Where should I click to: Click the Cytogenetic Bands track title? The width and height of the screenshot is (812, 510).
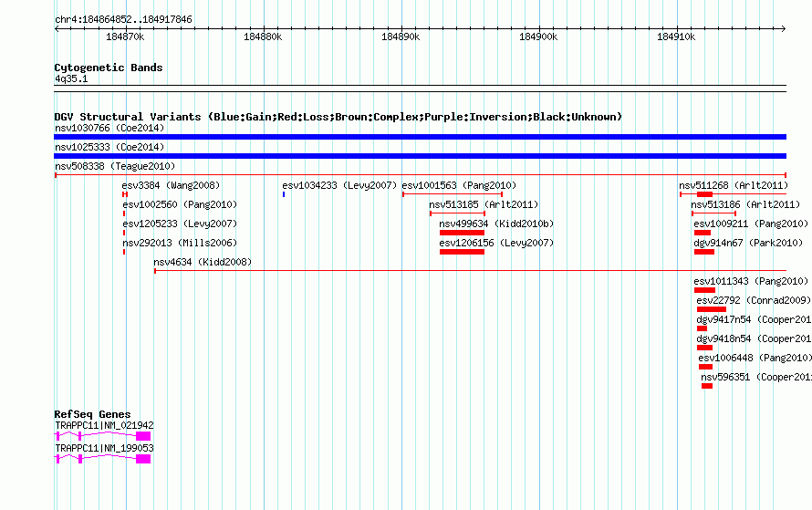(x=109, y=68)
